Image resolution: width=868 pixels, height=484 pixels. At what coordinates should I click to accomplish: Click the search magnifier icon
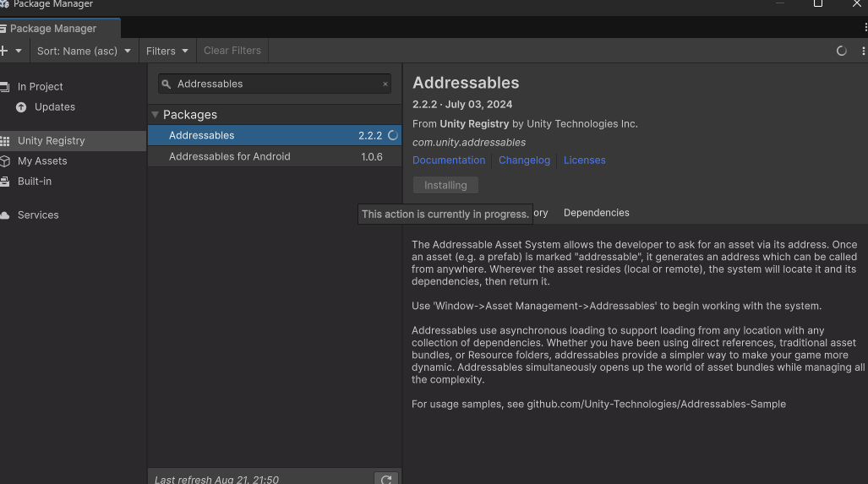166,84
